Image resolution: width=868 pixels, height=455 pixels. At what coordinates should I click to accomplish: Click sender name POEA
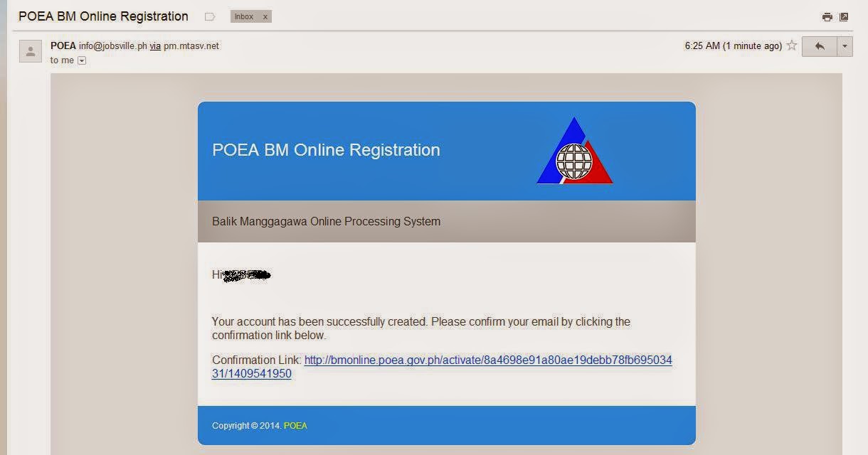point(63,45)
